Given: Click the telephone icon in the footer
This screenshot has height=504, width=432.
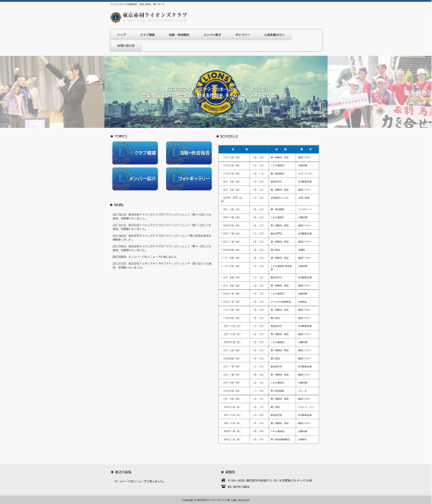Looking at the screenshot, I should (x=224, y=486).
